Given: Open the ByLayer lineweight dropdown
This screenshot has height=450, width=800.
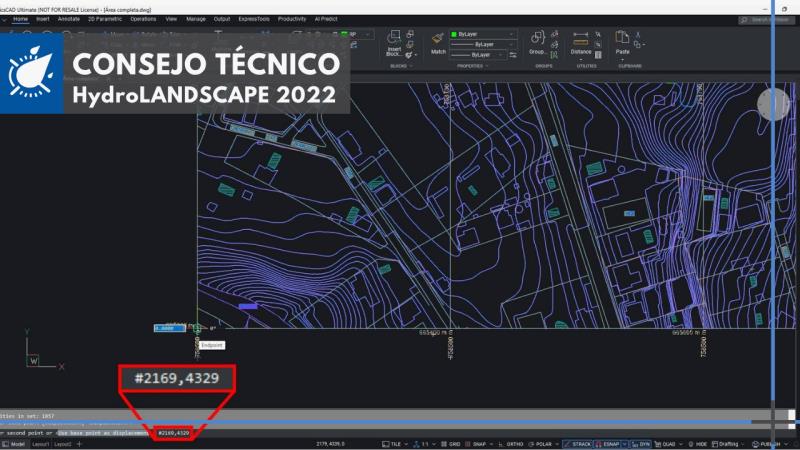Looking at the screenshot, I should click(x=478, y=55).
